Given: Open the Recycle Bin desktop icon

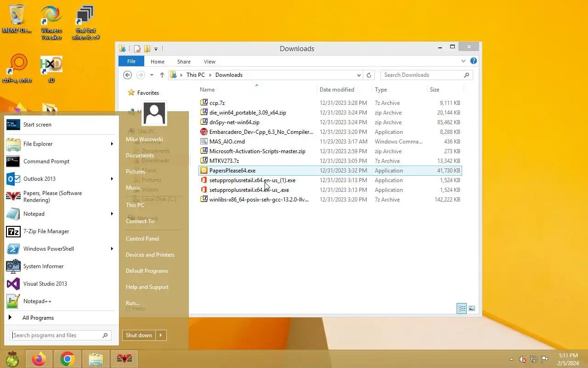Looking at the screenshot, I should click(x=17, y=19).
